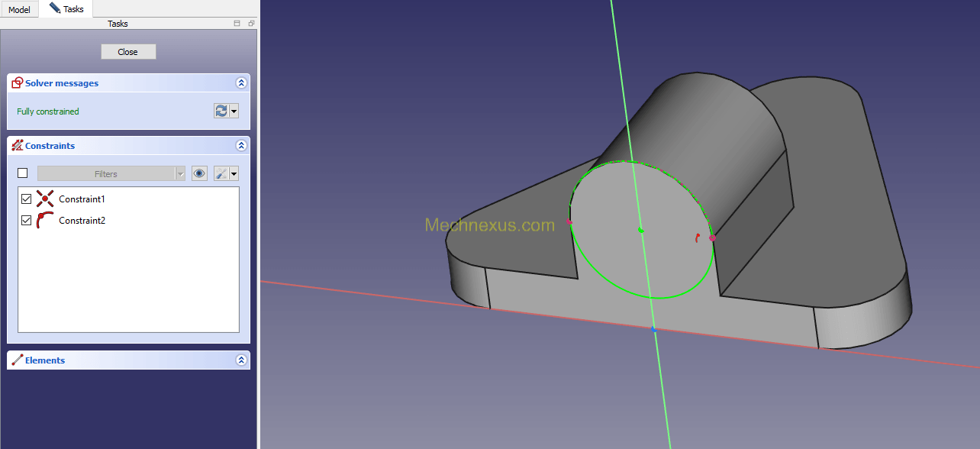Expand the Elements section chevron
Viewport: 980px width, 449px height.
(241, 360)
